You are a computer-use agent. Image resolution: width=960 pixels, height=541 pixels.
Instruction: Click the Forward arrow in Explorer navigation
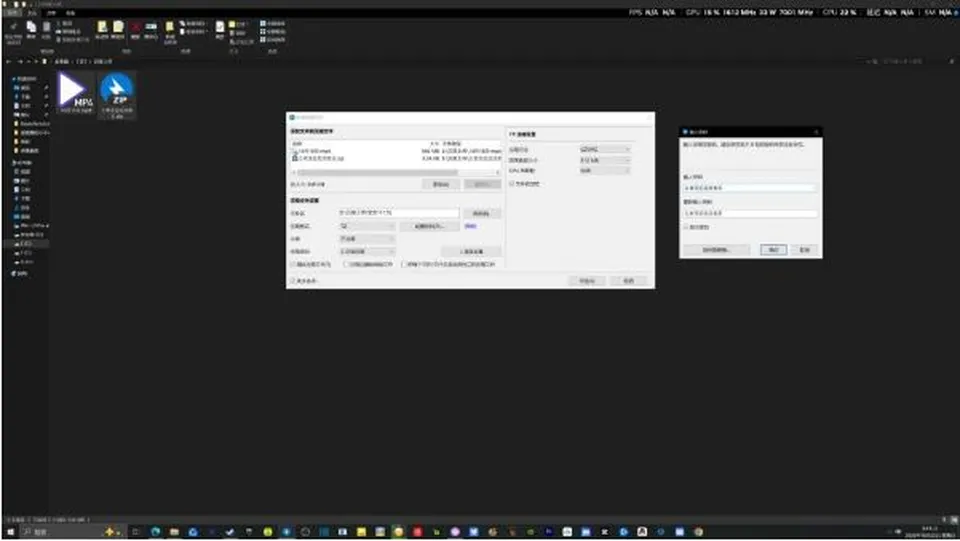coord(20,61)
